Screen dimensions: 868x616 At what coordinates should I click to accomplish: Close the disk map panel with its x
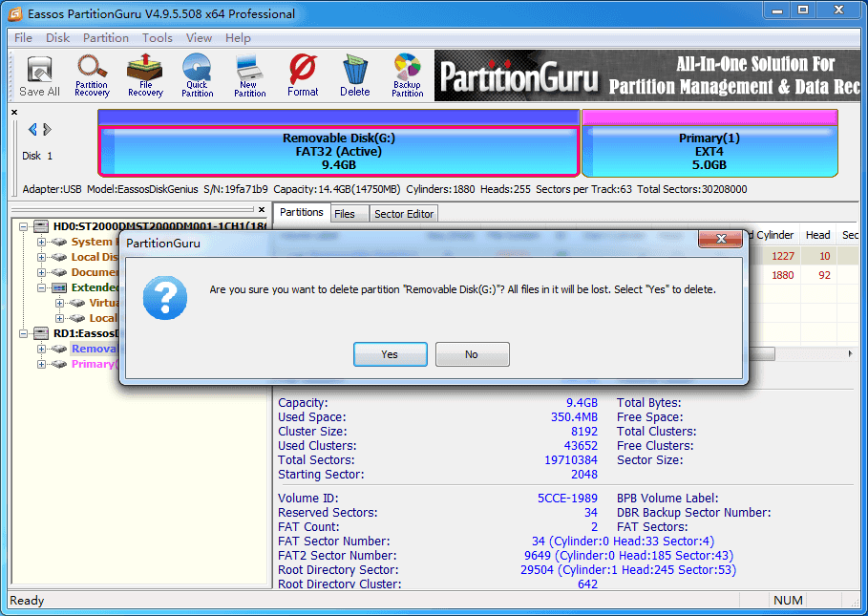click(x=14, y=113)
